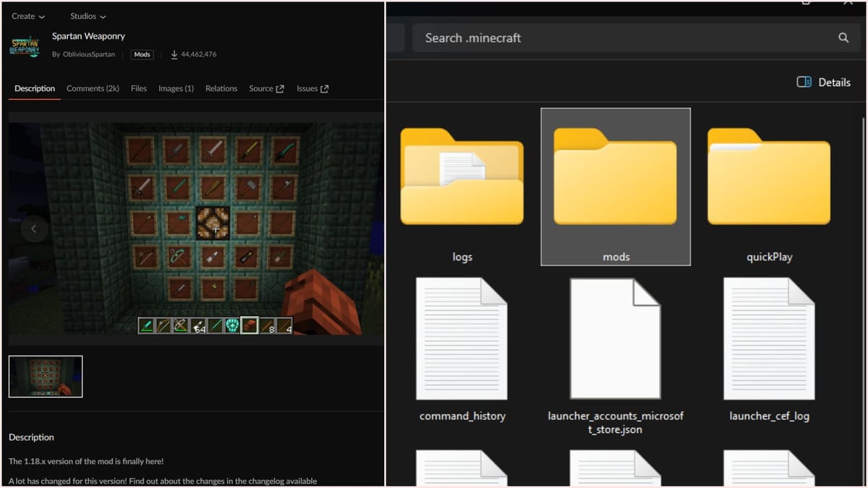Switch to the Images (1) tab

(x=176, y=88)
